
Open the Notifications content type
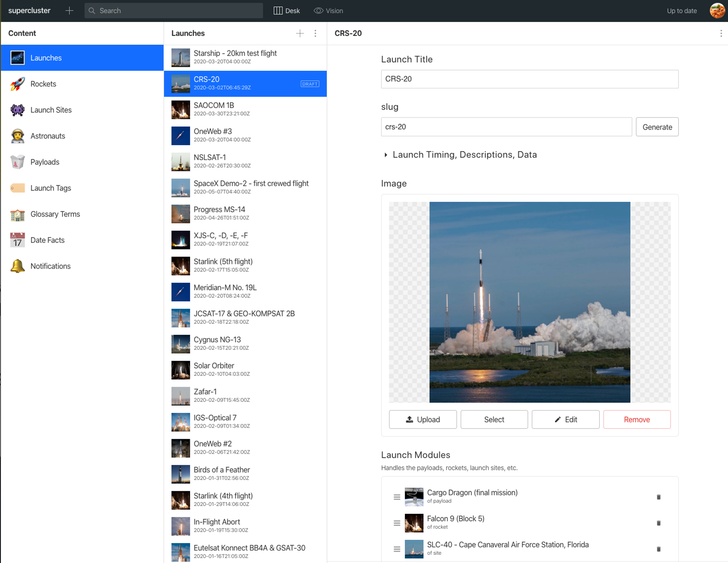coord(82,266)
